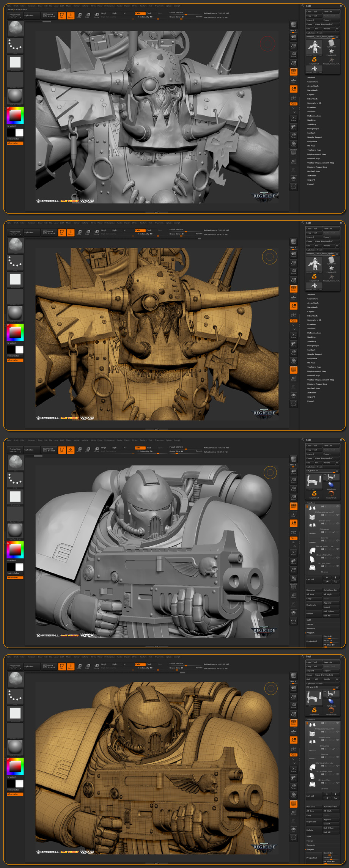This screenshot has height=868, width=349.
Task: Expand Display Properties in wireframe ork screenshot
Action: [317, 384]
